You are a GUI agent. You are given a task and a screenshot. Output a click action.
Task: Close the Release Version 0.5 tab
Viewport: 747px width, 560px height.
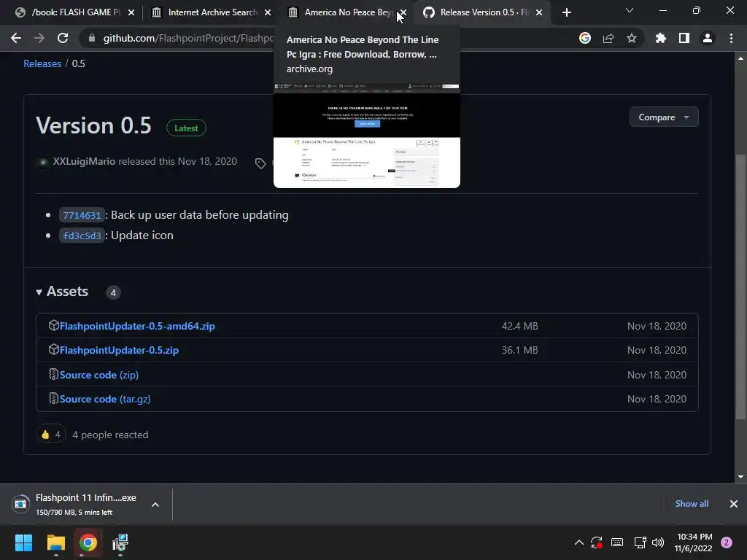(x=539, y=12)
